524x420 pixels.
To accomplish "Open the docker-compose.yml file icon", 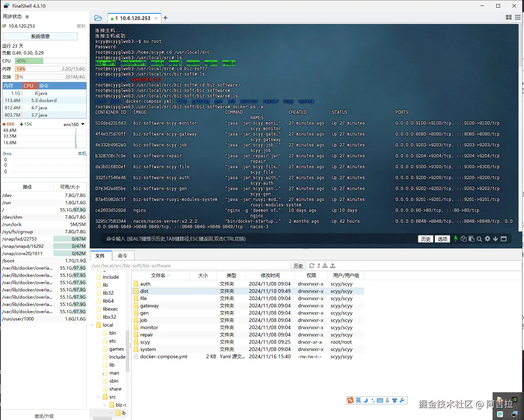I will pyautogui.click(x=136, y=356).
